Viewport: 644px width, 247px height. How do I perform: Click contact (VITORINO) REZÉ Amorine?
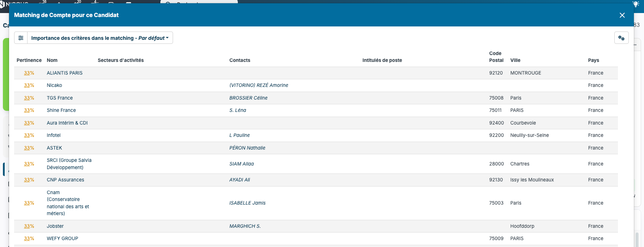point(259,85)
